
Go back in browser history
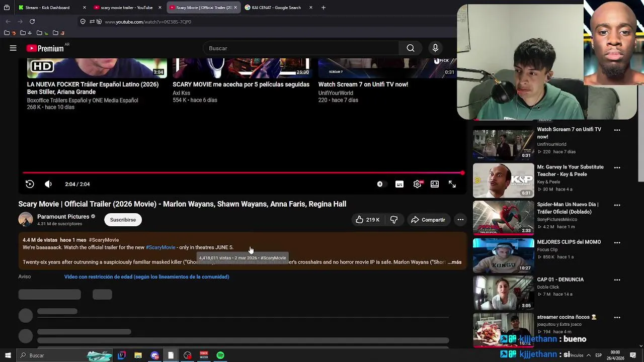[x=8, y=22]
